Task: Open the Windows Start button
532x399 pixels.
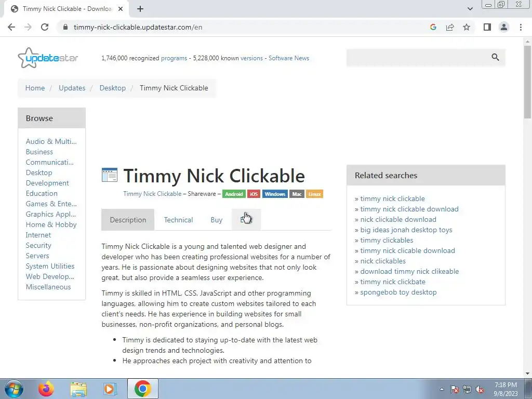Action: (x=14, y=389)
